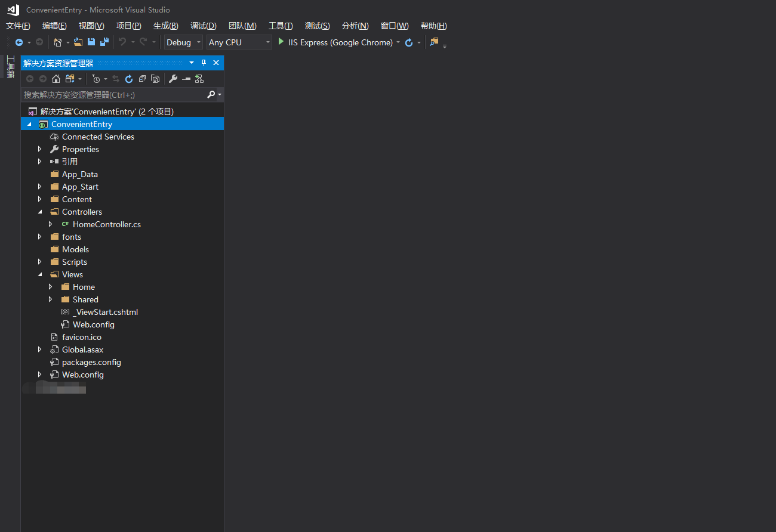
Task: Open the 生成(B) build menu
Action: pyautogui.click(x=166, y=26)
